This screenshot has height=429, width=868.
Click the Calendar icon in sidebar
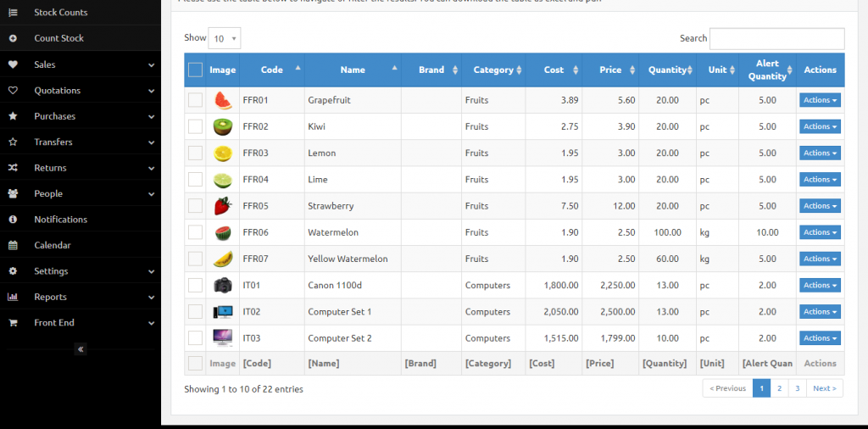pos(13,245)
